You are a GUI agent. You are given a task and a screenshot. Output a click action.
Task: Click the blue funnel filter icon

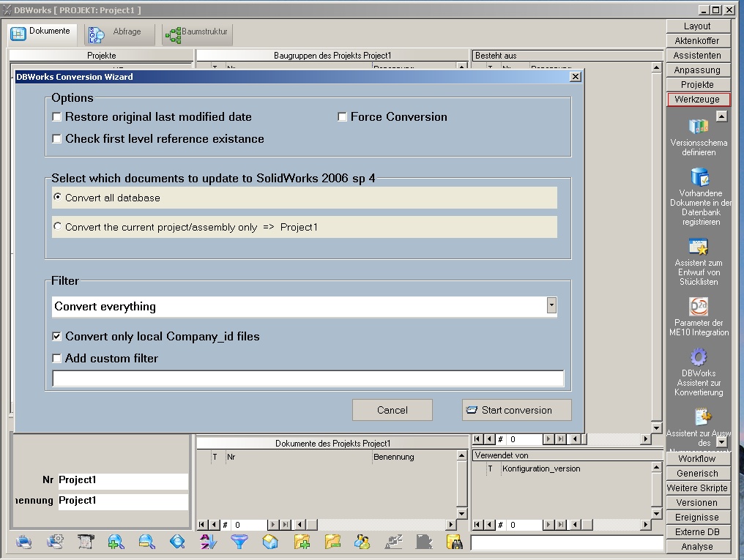(x=239, y=542)
